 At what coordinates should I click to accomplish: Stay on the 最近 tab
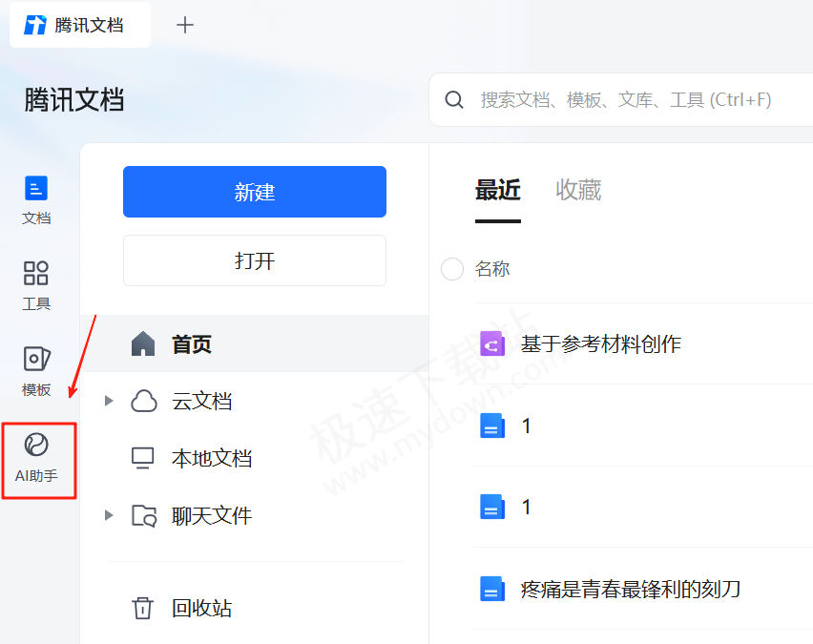[x=497, y=190]
